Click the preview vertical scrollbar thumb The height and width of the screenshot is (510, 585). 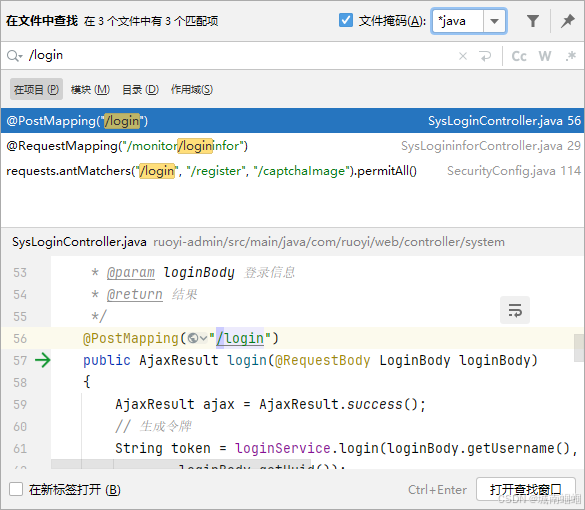click(579, 348)
